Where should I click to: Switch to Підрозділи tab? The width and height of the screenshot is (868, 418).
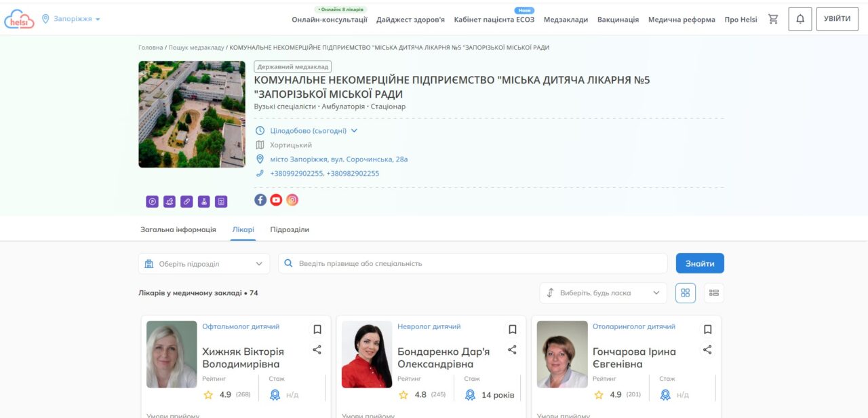290,229
